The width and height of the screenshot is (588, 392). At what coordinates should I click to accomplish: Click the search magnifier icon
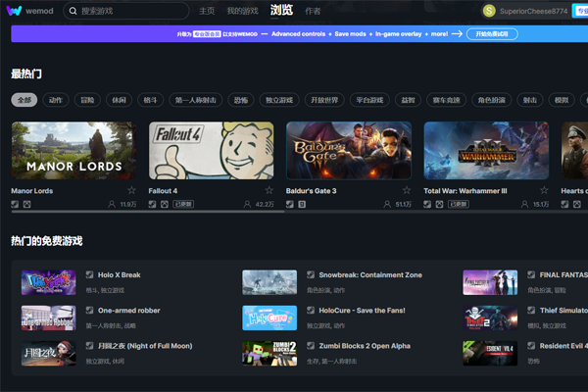(74, 11)
